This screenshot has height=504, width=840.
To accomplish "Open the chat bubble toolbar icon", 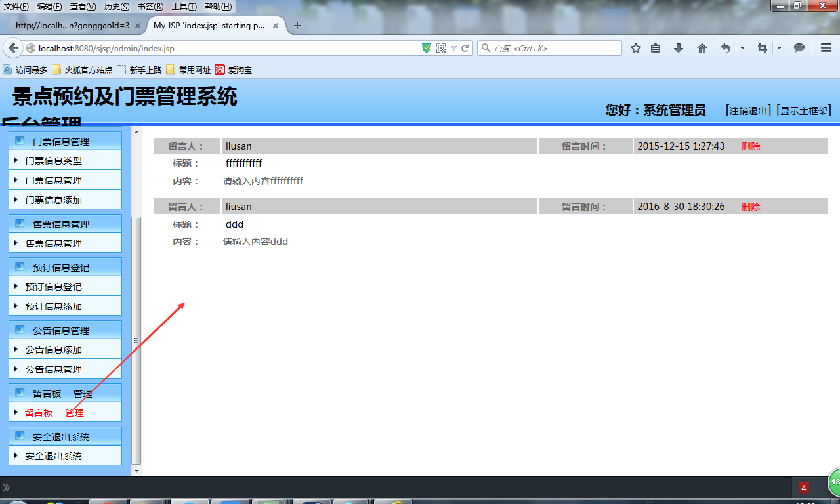I will click(799, 48).
